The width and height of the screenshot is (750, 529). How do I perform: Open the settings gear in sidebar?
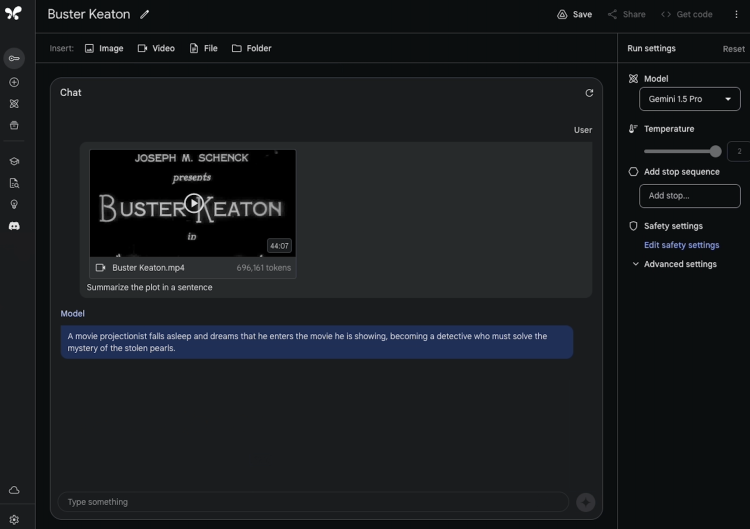tap(14, 519)
